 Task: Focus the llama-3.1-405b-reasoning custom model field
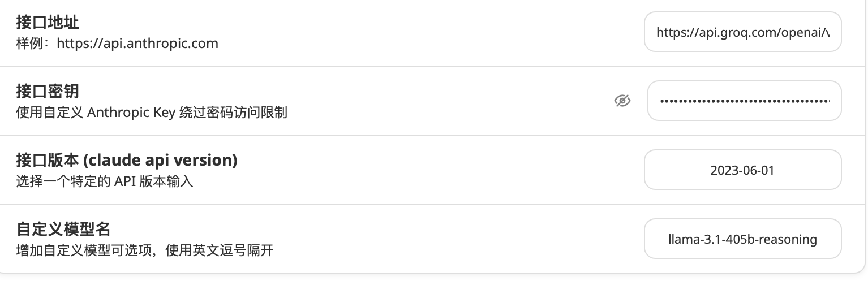coord(742,239)
